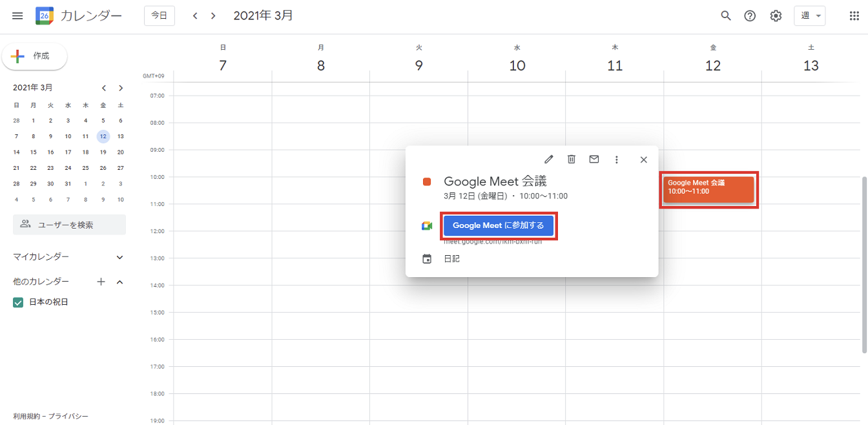Screen dimensions: 868x425
Task: Click the orange event color square
Action: click(427, 182)
